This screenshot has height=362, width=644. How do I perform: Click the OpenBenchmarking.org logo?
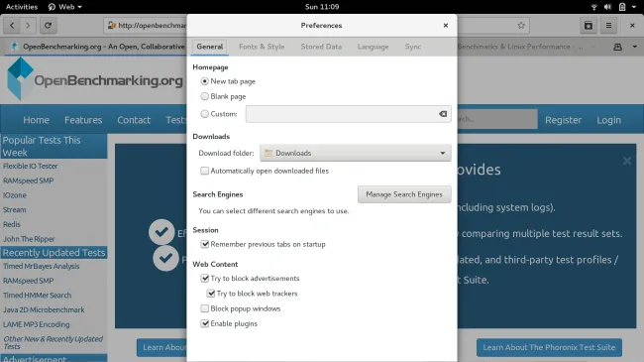[x=95, y=79]
